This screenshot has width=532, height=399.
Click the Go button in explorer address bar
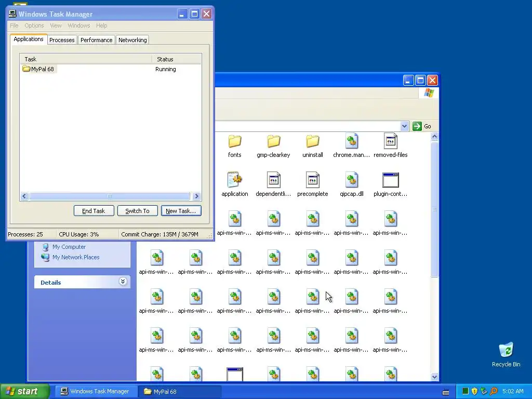tap(422, 126)
